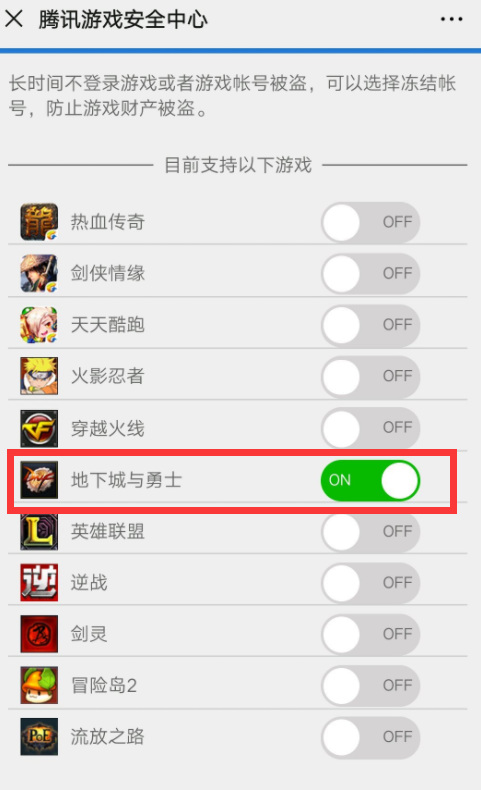Tap the 冒险岛2 mushroom icon
The width and height of the screenshot is (481, 790).
point(39,685)
